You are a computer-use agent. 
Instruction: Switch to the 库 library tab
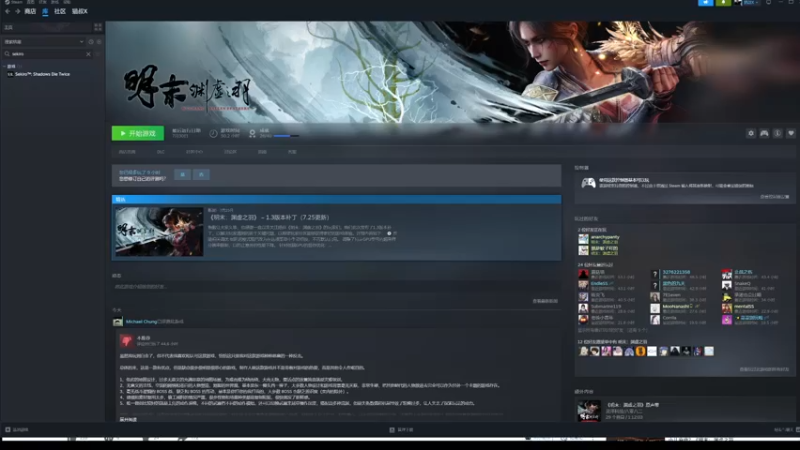coord(45,11)
